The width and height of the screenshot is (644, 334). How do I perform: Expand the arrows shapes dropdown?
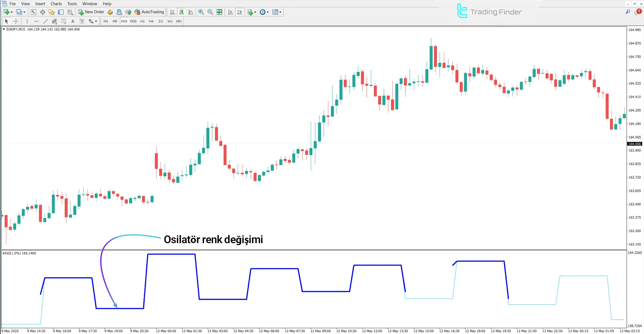click(x=96, y=21)
